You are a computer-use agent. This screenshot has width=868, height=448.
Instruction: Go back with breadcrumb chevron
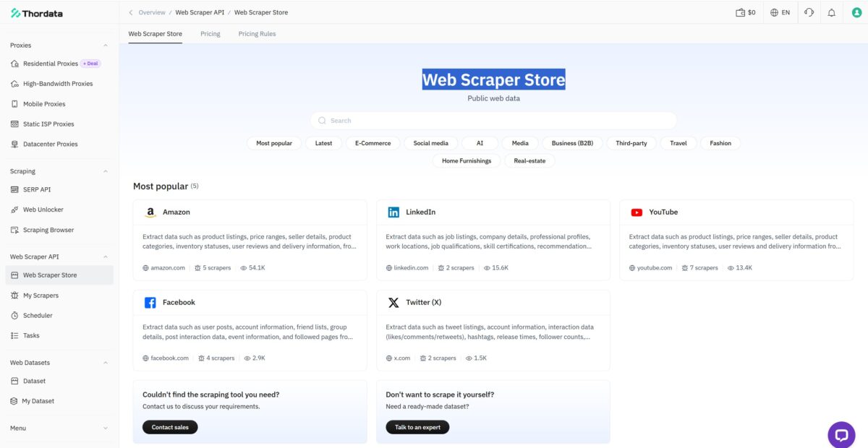point(131,13)
